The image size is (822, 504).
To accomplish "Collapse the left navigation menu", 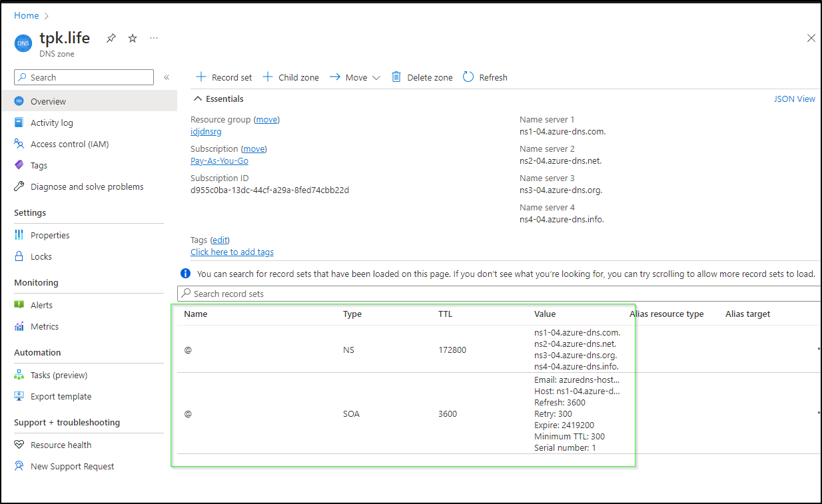I will [x=167, y=77].
